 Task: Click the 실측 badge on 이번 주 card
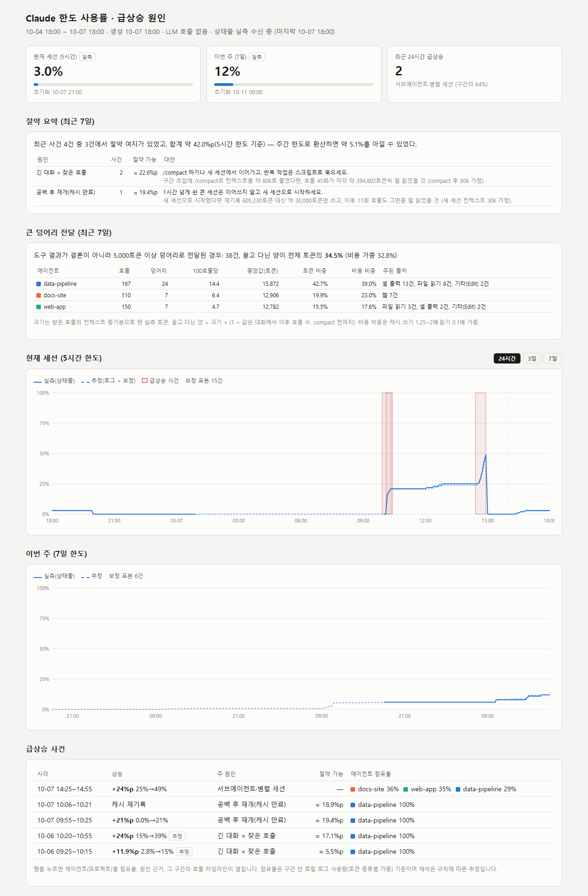(257, 57)
